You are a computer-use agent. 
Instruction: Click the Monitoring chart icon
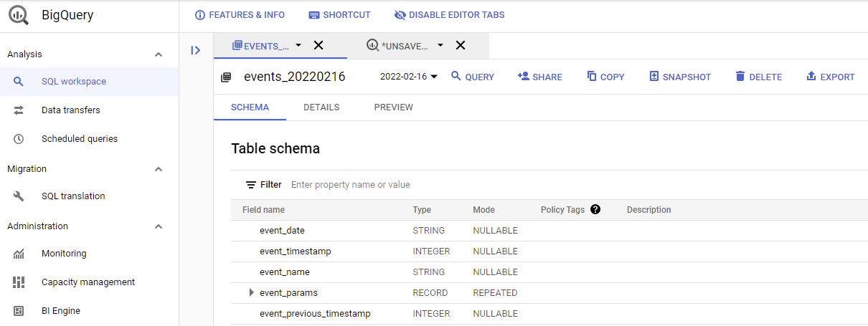(19, 254)
